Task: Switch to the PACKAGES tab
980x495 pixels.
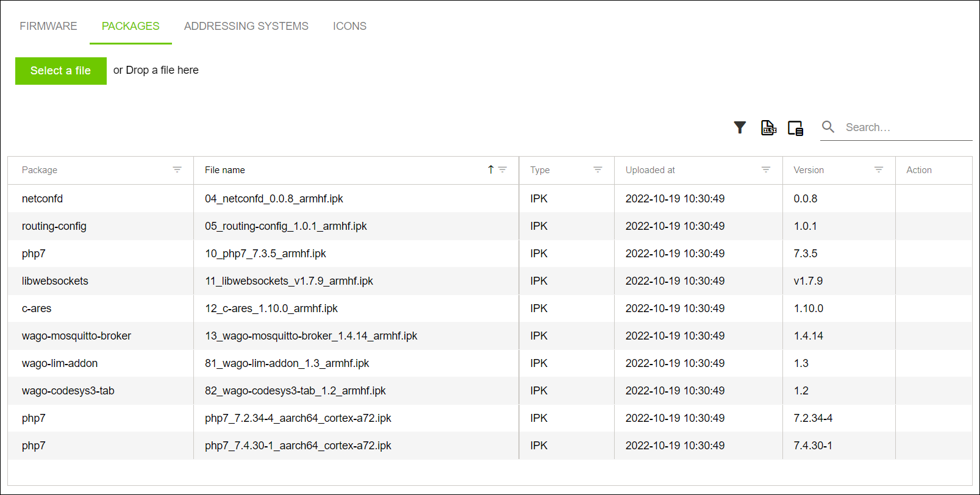Action: [131, 26]
